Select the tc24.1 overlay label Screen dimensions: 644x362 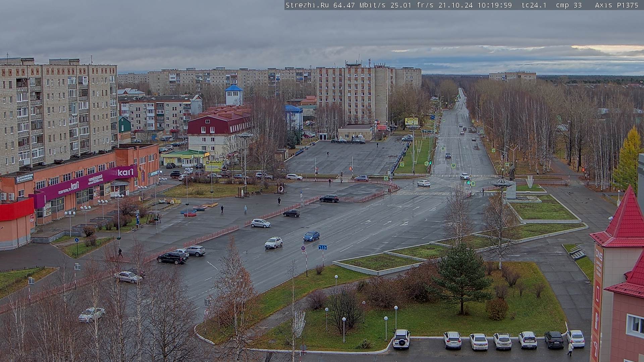[534, 5]
